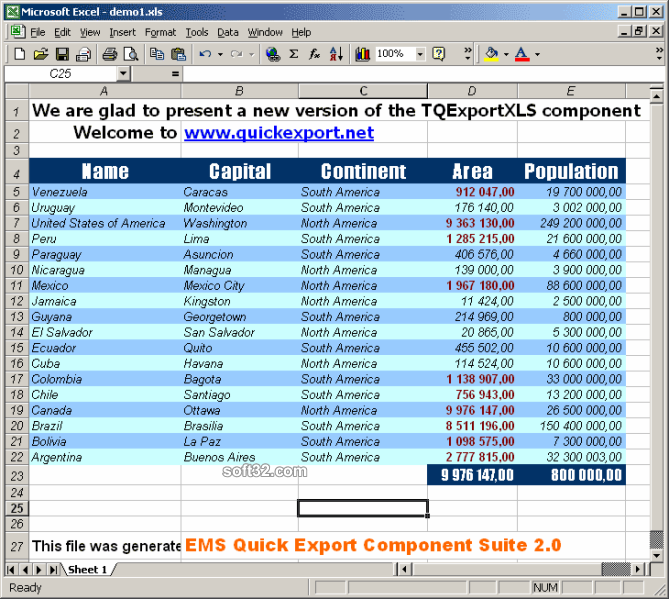Click the horizontal scrollbar right arrow
This screenshot has width=669, height=599.
click(638, 569)
